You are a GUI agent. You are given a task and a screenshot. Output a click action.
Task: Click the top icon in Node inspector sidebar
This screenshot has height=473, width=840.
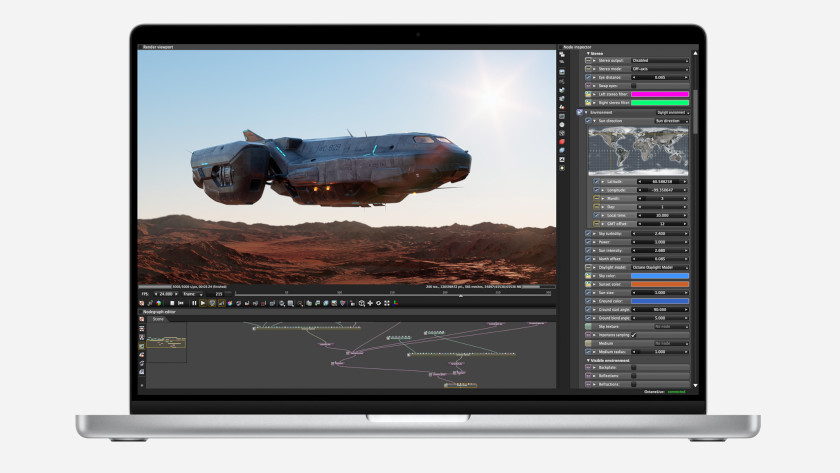tap(562, 54)
